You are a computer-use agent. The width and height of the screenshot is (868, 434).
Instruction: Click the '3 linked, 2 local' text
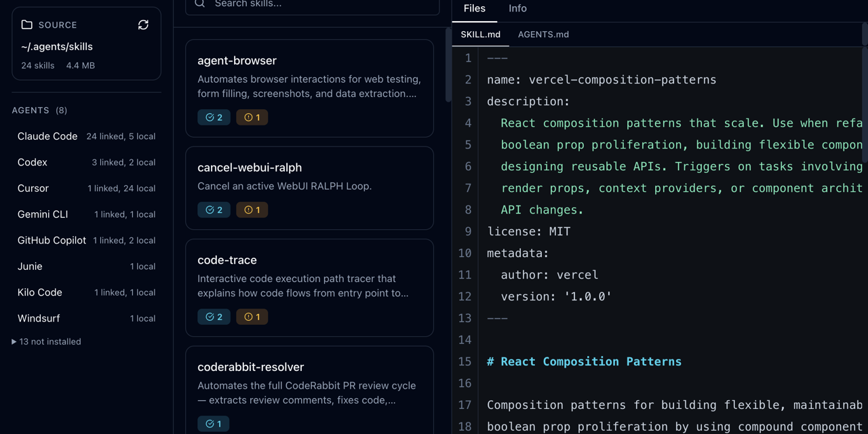[123, 163]
